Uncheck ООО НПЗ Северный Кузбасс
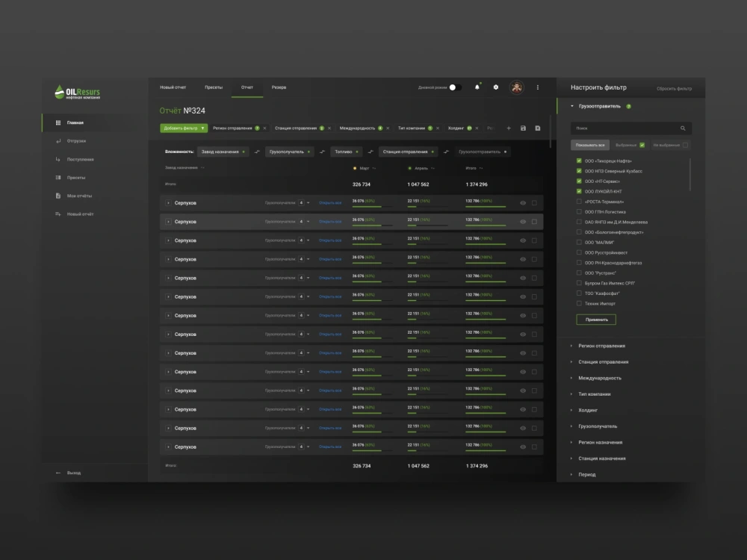This screenshot has width=747, height=560. [x=580, y=171]
